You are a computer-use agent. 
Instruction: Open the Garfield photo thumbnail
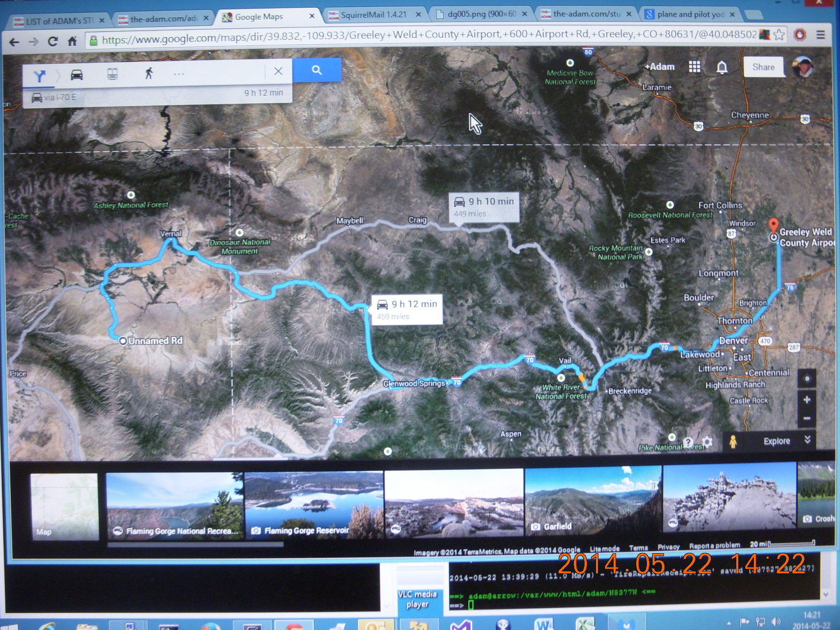[593, 501]
